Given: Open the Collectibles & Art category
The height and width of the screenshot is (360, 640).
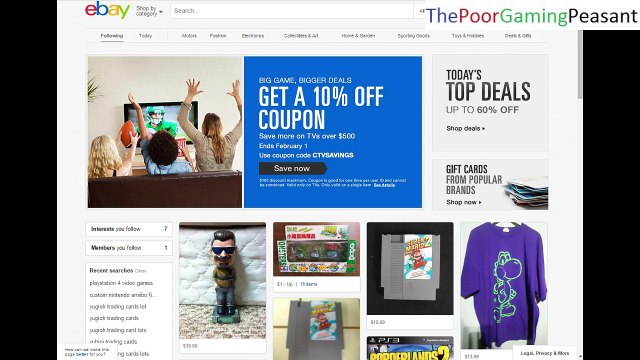Looking at the screenshot, I should pyautogui.click(x=301, y=36).
